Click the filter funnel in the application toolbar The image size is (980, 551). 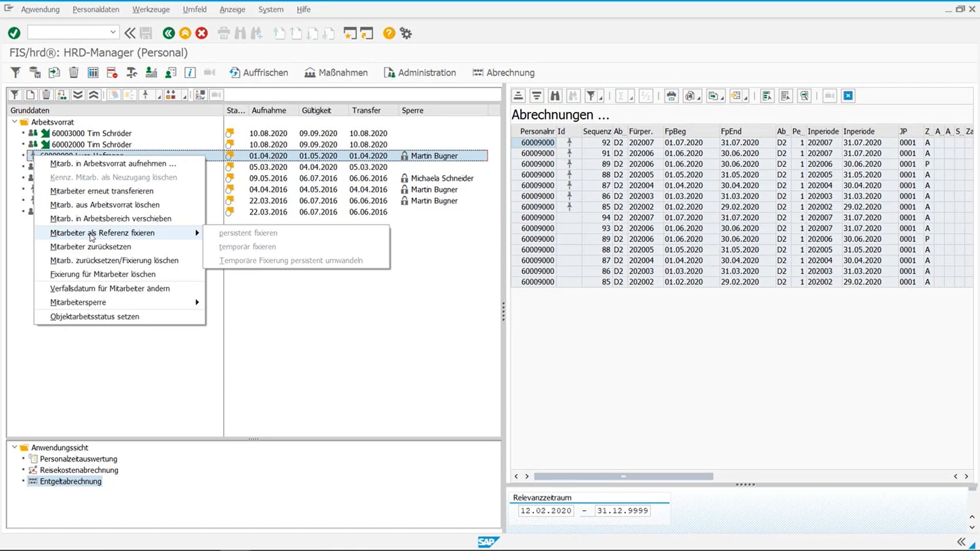point(15,72)
